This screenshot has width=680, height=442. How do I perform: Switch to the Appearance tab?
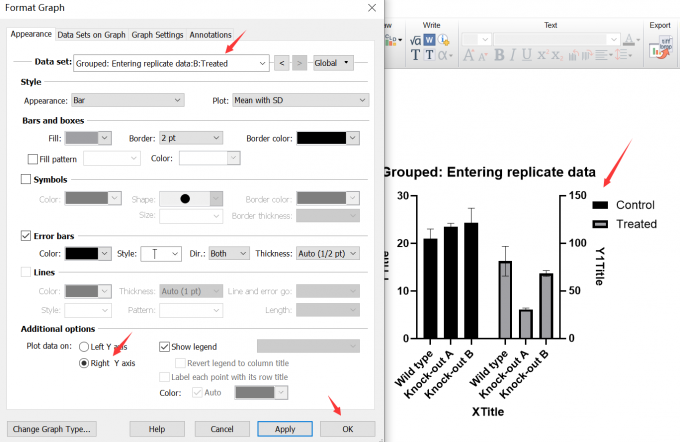pyautogui.click(x=31, y=34)
